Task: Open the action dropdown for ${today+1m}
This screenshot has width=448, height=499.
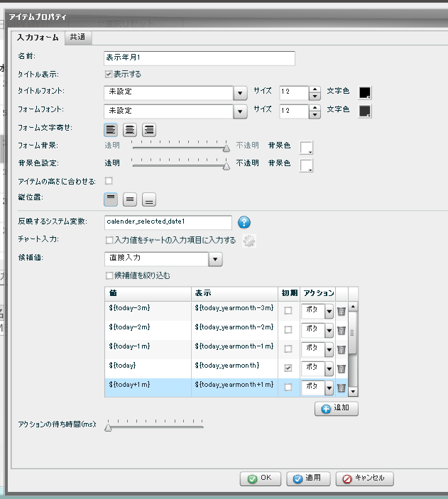Action: pos(329,388)
